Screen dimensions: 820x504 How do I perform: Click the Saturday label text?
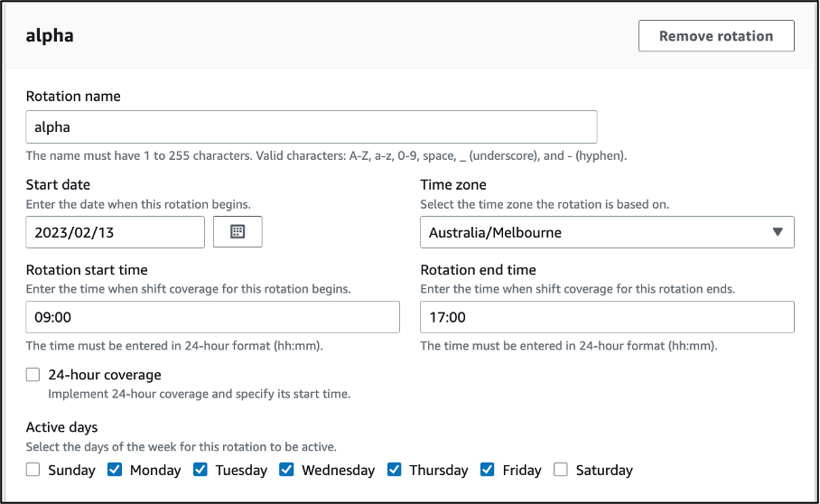[604, 470]
